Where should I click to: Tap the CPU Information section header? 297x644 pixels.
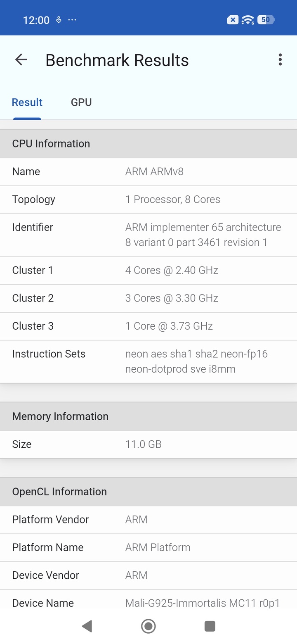coord(148,144)
